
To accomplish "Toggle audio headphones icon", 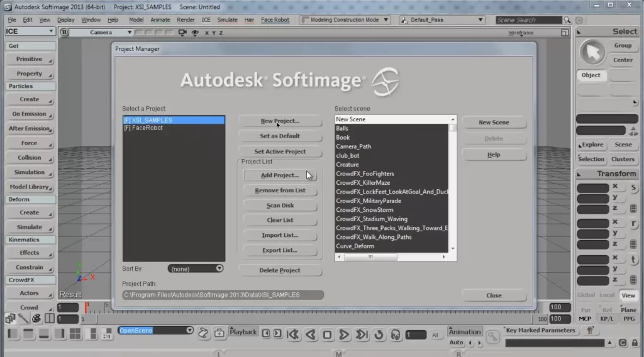I will [x=396, y=335].
